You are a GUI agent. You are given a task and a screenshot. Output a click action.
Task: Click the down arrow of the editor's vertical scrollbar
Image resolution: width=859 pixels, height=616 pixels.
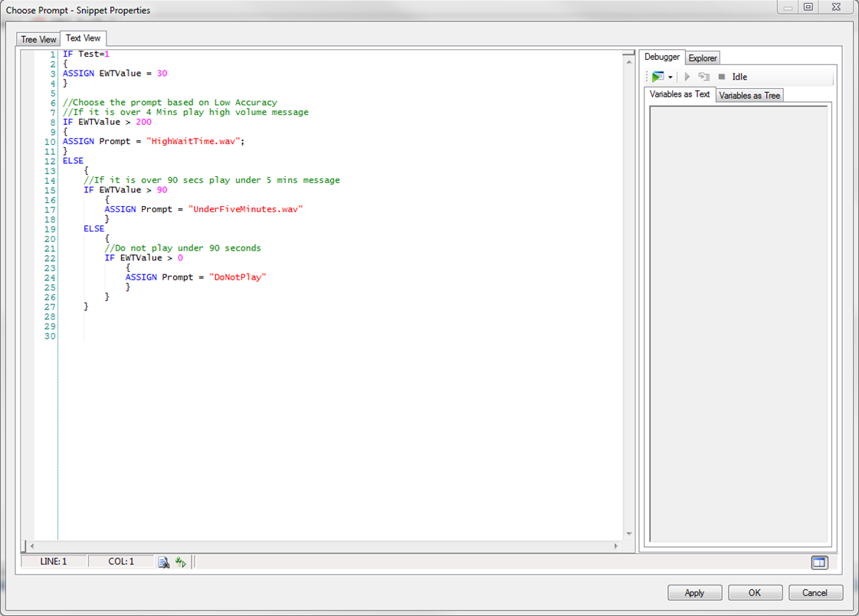click(x=629, y=534)
